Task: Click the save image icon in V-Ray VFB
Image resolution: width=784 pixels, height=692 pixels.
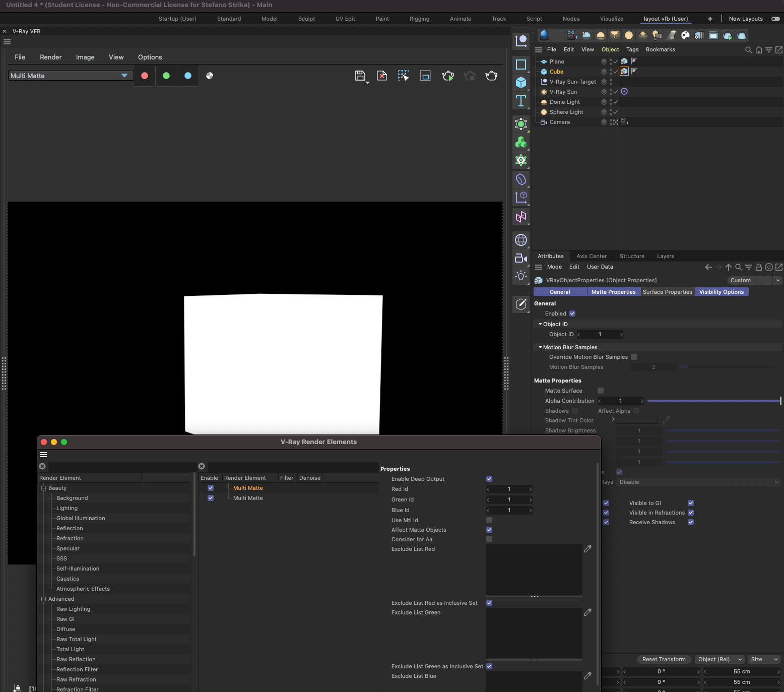Action: [x=360, y=76]
